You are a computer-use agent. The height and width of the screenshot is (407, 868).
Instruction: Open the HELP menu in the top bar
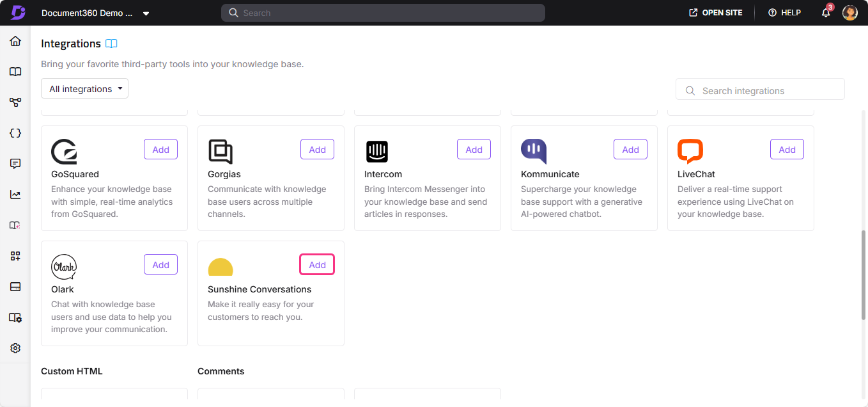(x=784, y=12)
